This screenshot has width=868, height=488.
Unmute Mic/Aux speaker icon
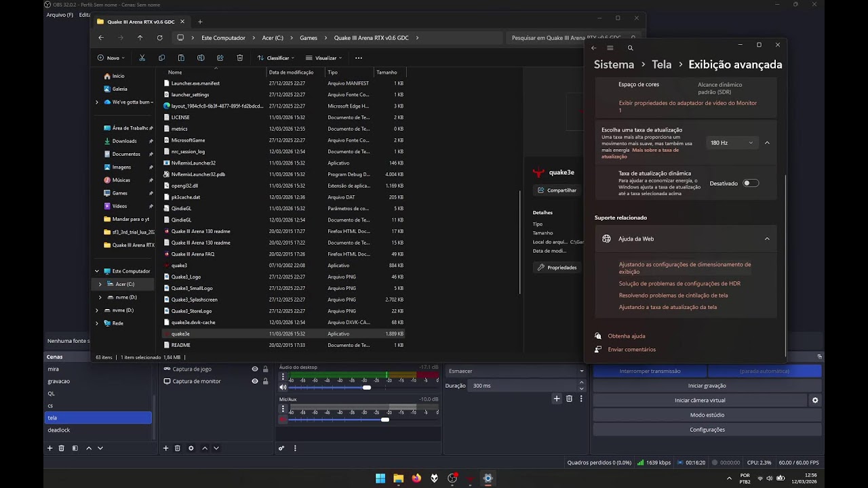coord(283,420)
